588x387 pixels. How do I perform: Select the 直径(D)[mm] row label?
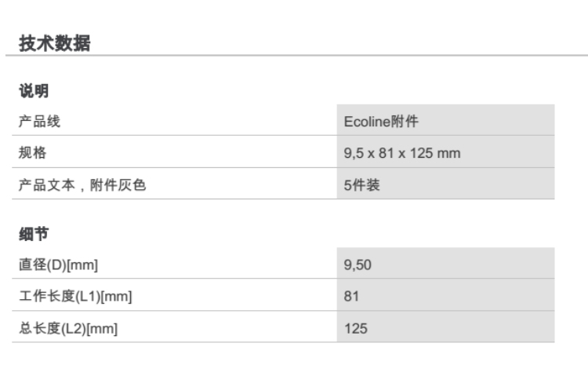click(59, 265)
